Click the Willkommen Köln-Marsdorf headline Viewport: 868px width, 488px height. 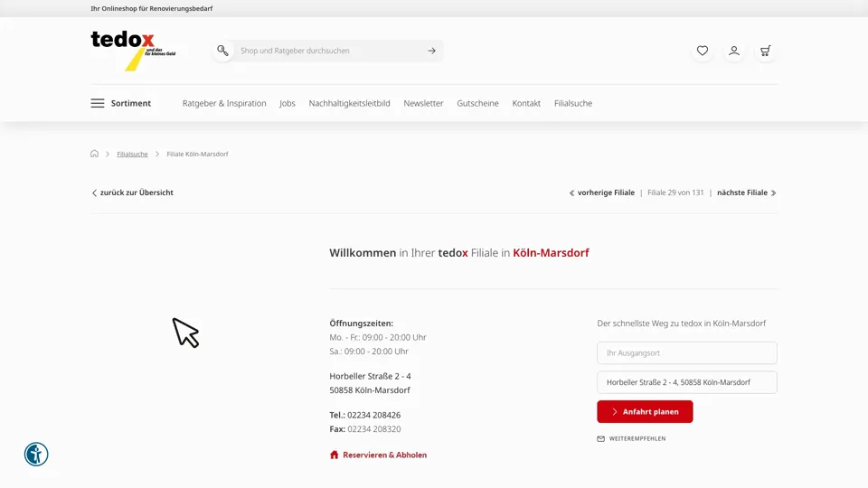[x=459, y=253]
